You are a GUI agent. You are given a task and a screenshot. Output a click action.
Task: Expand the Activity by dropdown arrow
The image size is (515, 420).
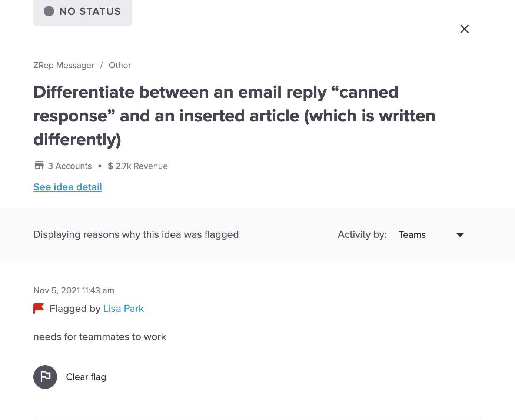460,235
